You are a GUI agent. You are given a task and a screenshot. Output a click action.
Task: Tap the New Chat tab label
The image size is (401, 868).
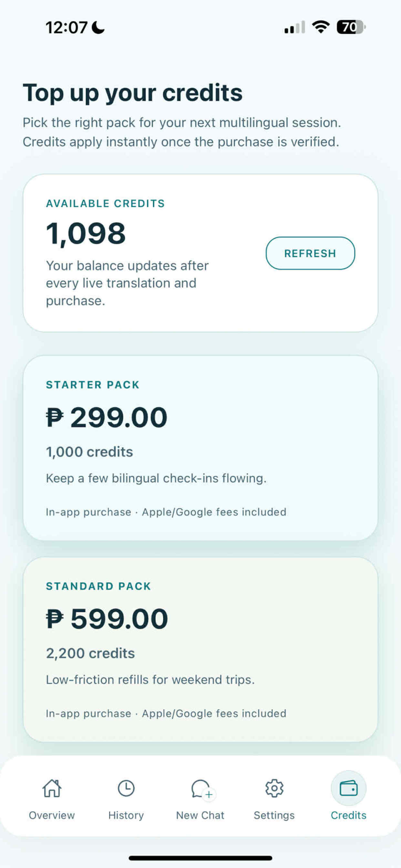click(200, 815)
